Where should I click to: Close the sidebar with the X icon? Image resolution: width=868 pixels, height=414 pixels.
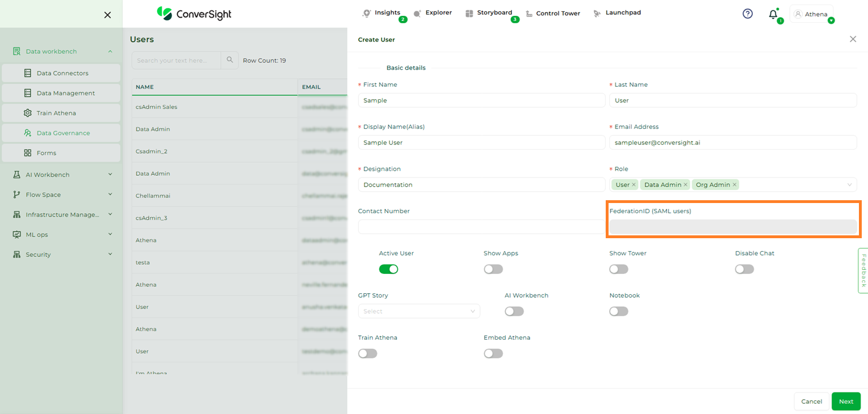pos(107,15)
